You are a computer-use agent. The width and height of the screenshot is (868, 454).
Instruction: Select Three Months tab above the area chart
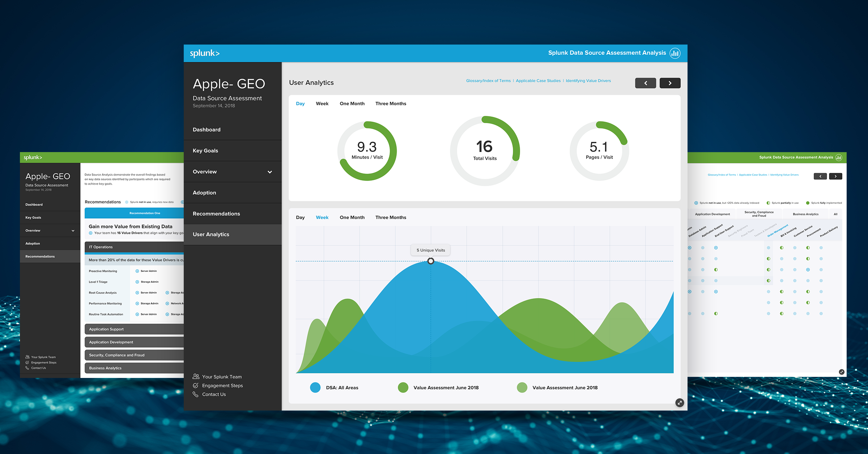click(x=391, y=218)
